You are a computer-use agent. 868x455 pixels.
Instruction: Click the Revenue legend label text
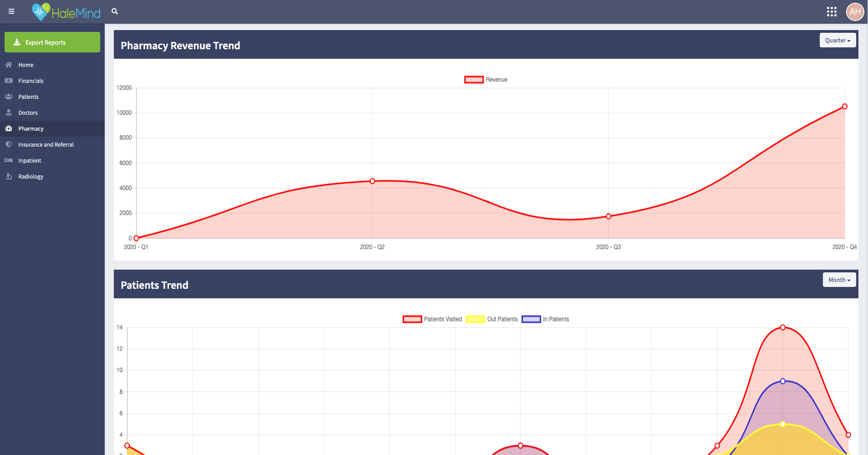[496, 80]
